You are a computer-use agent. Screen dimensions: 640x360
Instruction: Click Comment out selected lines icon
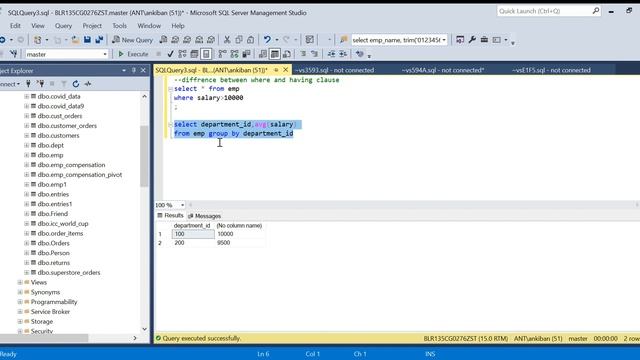pyautogui.click(x=303, y=54)
